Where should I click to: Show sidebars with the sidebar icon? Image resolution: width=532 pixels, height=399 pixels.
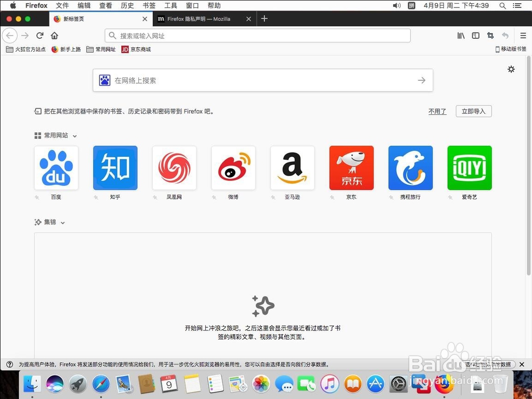476,35
